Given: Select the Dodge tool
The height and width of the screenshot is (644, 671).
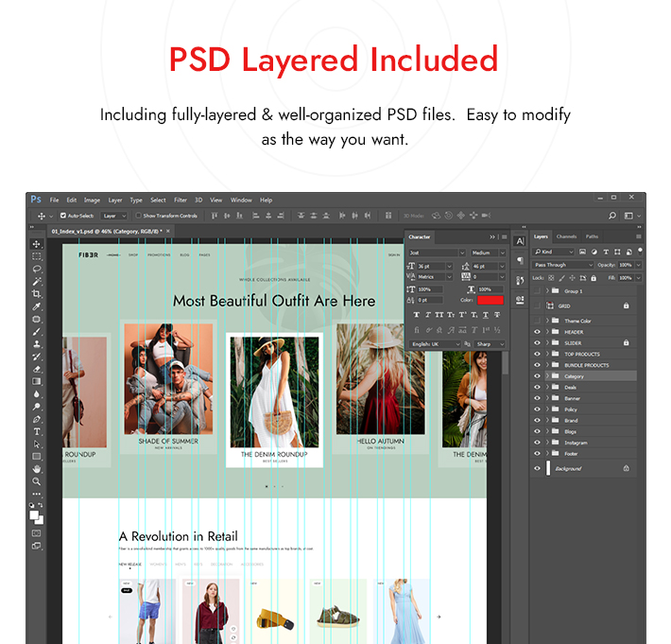Looking at the screenshot, I should click(x=37, y=407).
